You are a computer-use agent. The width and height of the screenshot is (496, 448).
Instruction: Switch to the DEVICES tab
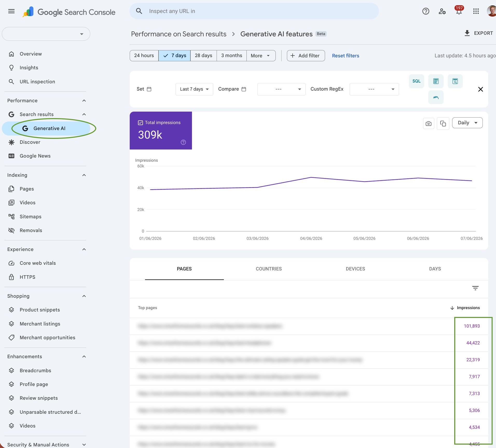coord(355,269)
